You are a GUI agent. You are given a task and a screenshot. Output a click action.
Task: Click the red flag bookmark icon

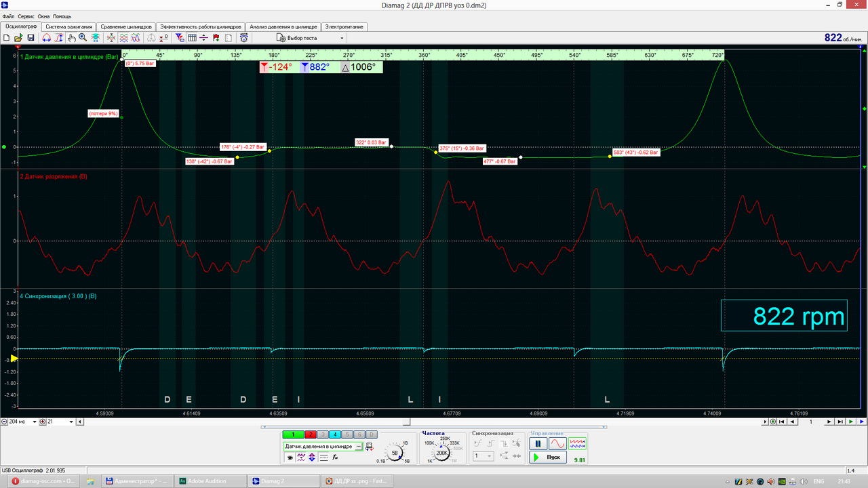216,38
